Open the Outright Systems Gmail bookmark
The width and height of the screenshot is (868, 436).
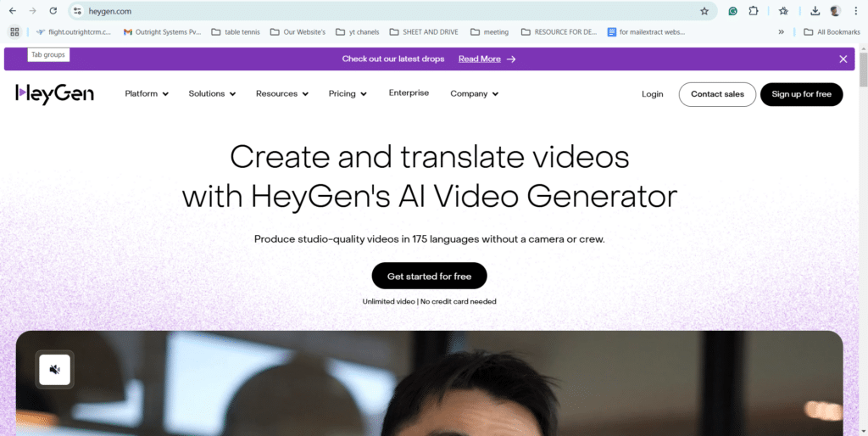[x=162, y=32]
